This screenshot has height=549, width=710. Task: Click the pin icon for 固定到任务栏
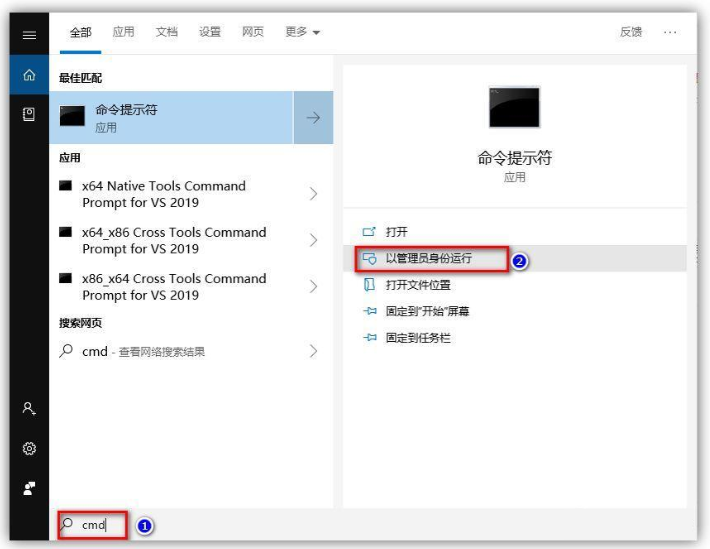point(369,337)
